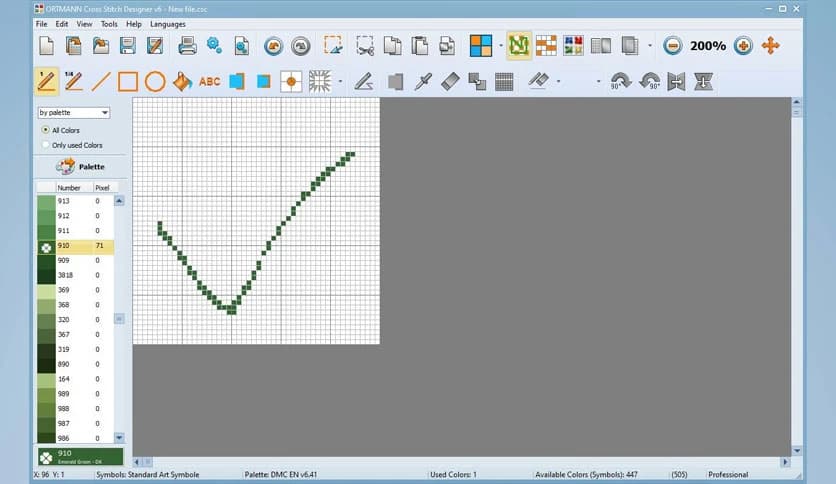Open the File menu
The width and height of the screenshot is (836, 484).
(41, 24)
